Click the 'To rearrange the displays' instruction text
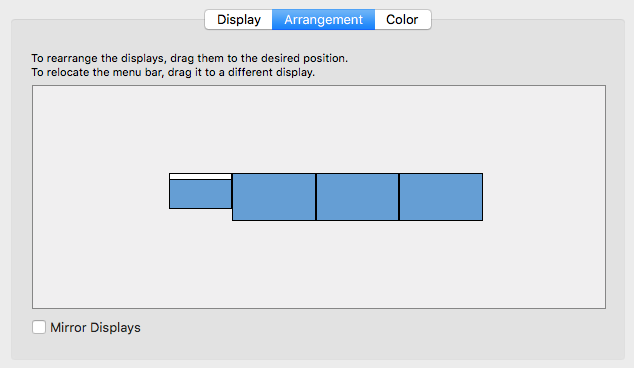The image size is (634, 368). click(x=190, y=58)
